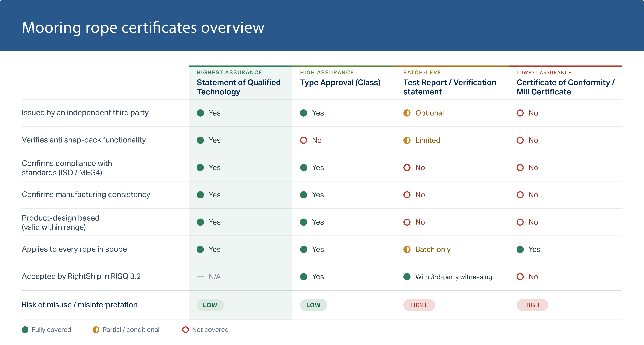Click the row label Product-design based (valid within range)
The width and height of the screenshot is (644, 345).
point(61,223)
